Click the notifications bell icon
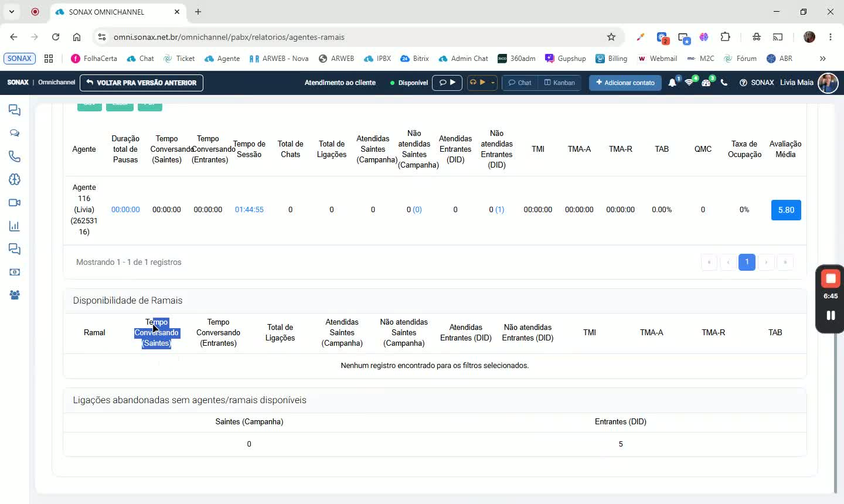Screen dimensions: 844x504 672,83
